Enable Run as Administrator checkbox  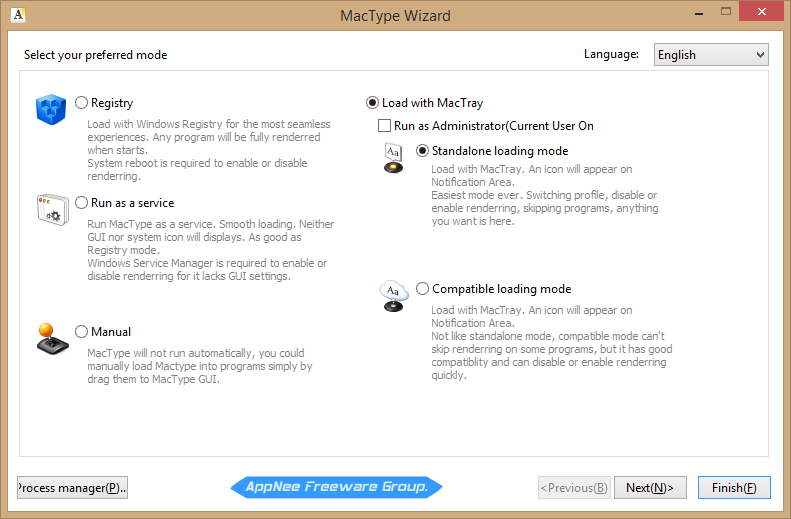[x=384, y=126]
